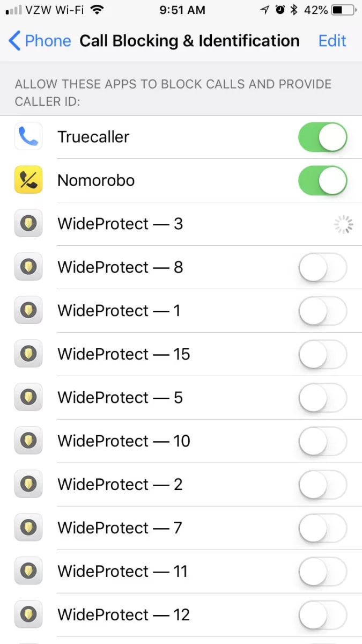This screenshot has width=362, height=644.
Task: Tap the Bluetooth status bar icon
Action: pyautogui.click(x=294, y=10)
